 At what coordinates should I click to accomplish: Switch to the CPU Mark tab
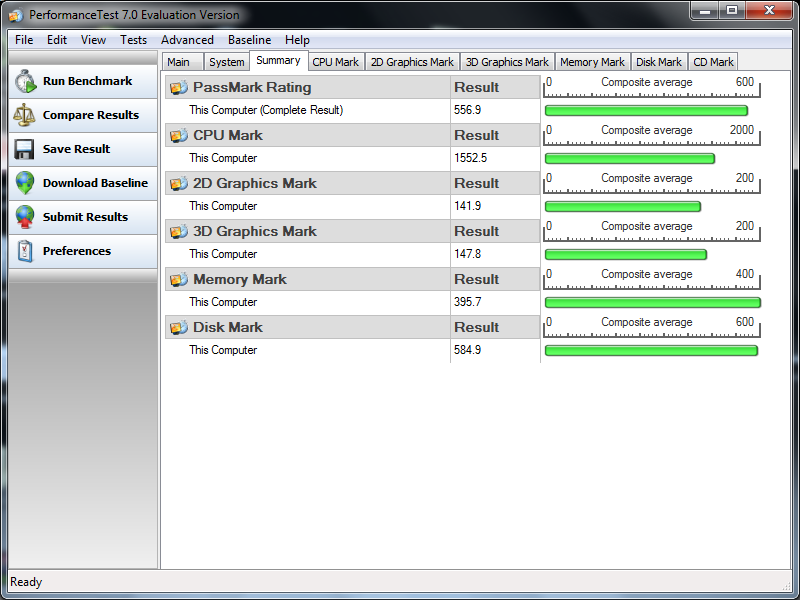(x=336, y=62)
